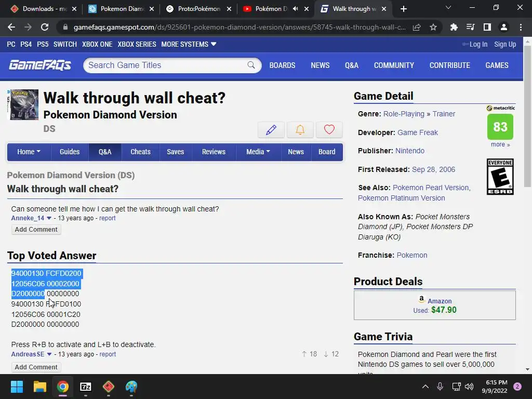Open the tab search chevron in title bar
This screenshot has height=399, width=532.
pyautogui.click(x=448, y=7)
